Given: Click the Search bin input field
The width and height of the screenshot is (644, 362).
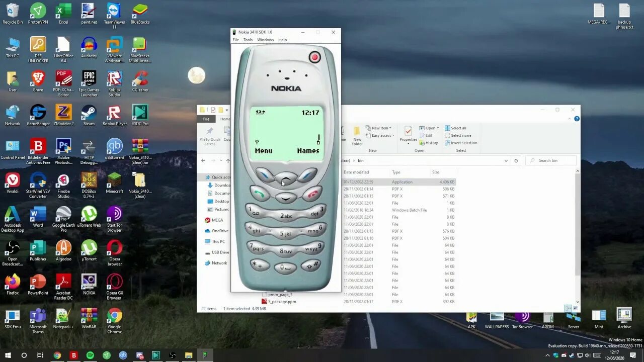Looking at the screenshot, I should pos(551,160).
